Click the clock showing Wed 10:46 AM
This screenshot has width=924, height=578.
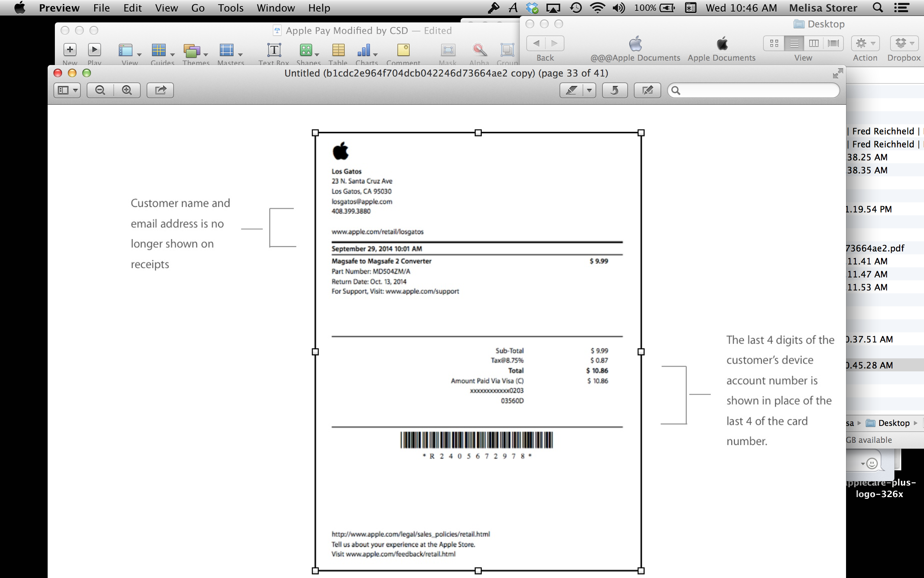pos(741,8)
